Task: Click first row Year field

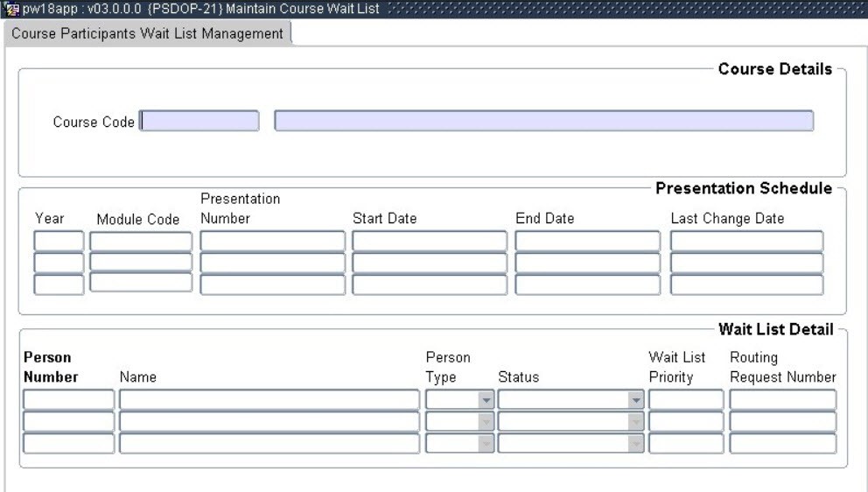Action: pos(59,241)
